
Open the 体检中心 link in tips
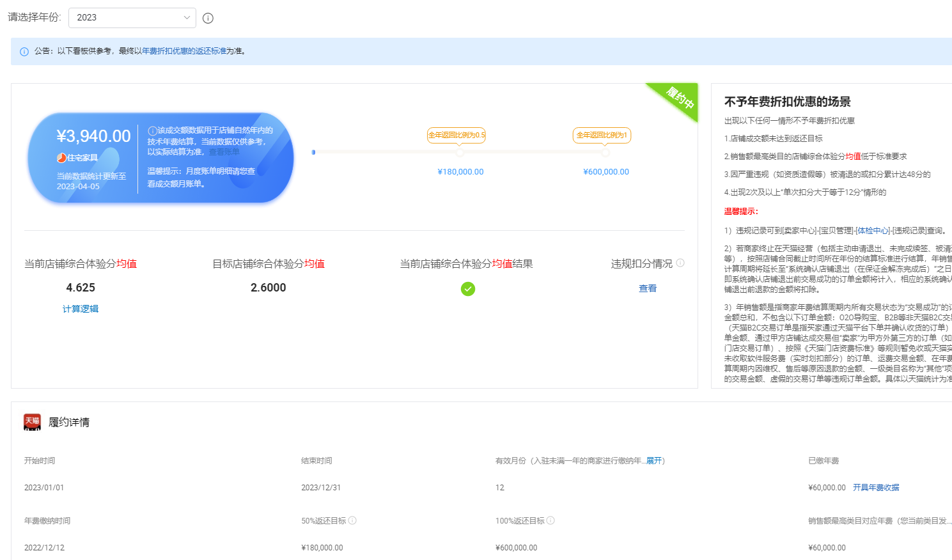(x=873, y=231)
